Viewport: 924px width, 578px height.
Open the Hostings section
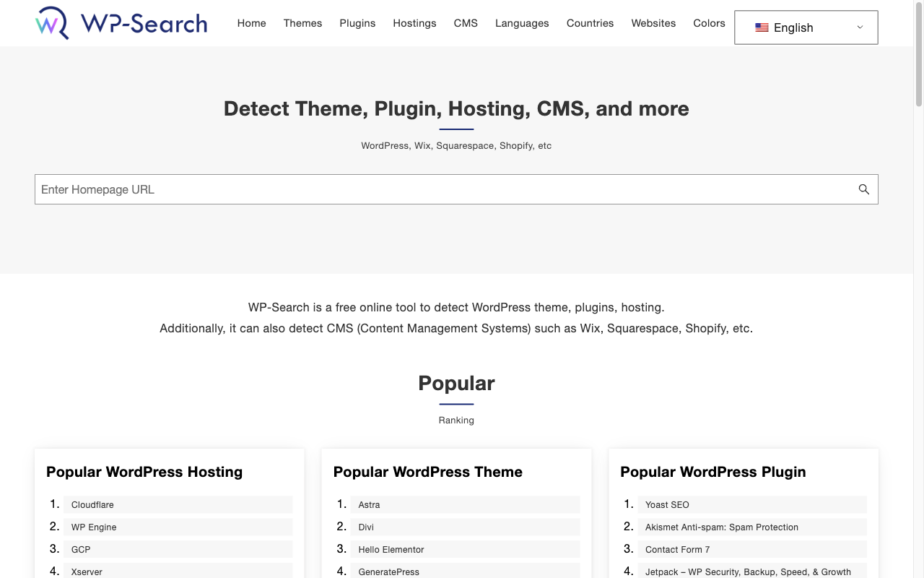click(414, 23)
